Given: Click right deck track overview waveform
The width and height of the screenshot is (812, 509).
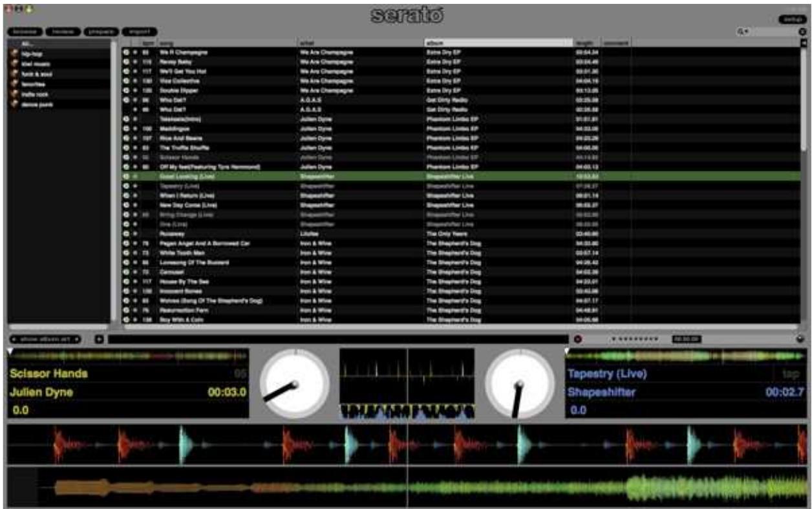Looking at the screenshot, I should 686,356.
